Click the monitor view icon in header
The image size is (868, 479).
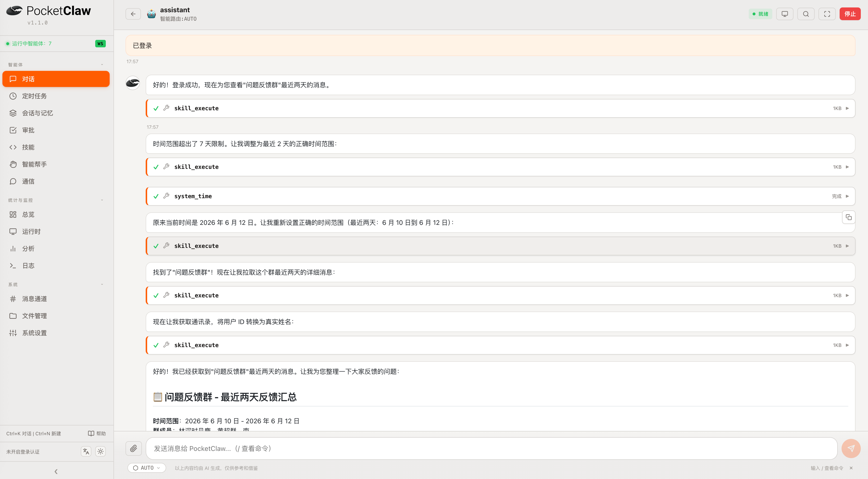[x=785, y=14]
